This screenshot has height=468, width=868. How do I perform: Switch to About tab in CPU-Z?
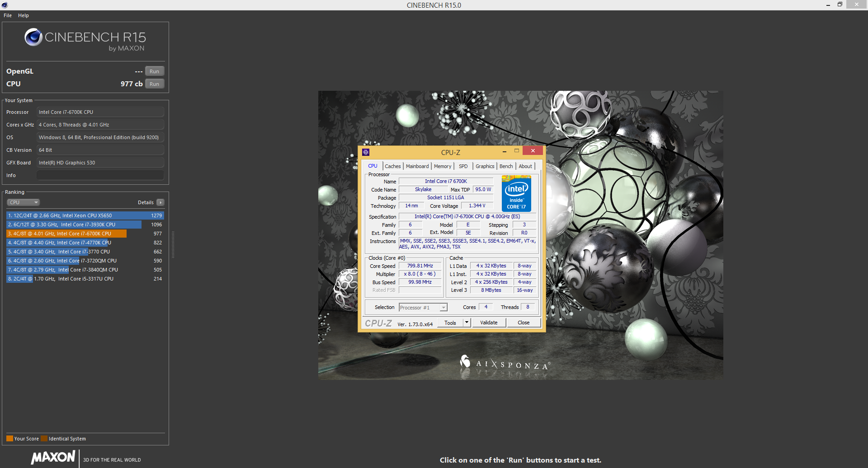coord(525,166)
